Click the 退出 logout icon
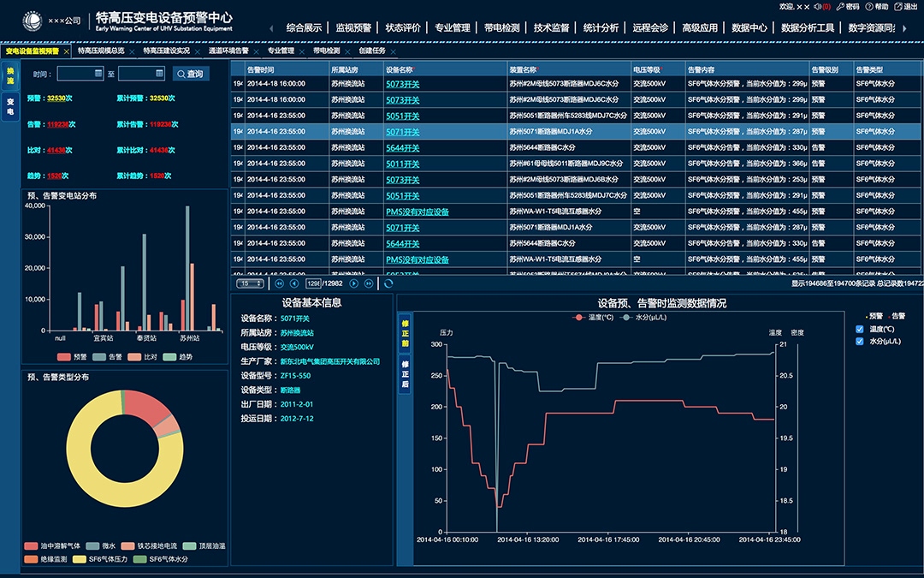 pos(898,7)
